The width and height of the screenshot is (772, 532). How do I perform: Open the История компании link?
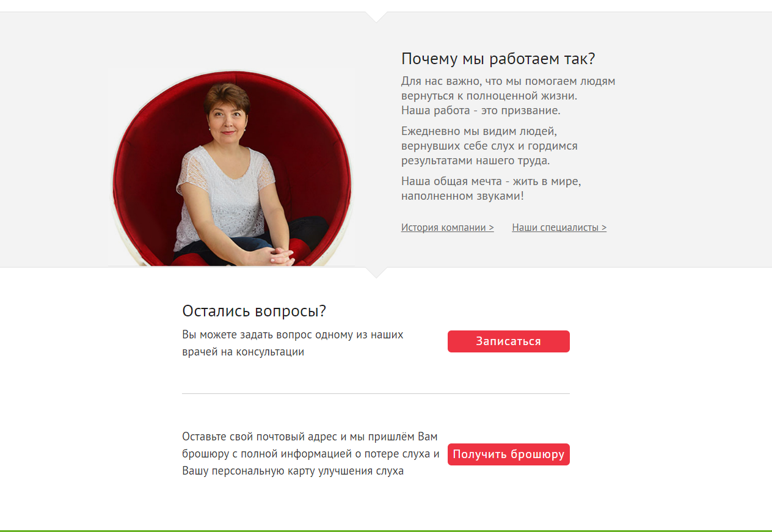click(x=447, y=227)
